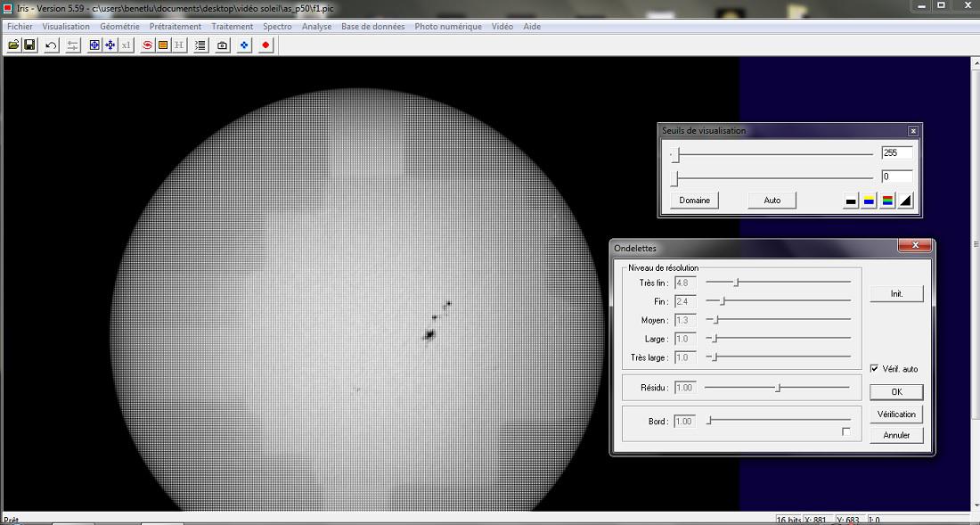Reset zoom with the x1 toolbar icon
Image resolution: width=980 pixels, height=525 pixels.
[127, 45]
